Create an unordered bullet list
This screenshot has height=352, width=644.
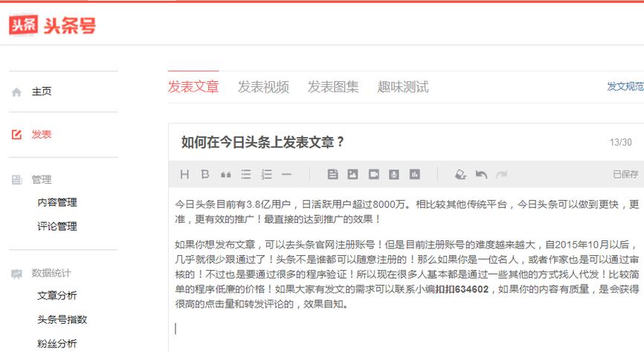[246, 174]
